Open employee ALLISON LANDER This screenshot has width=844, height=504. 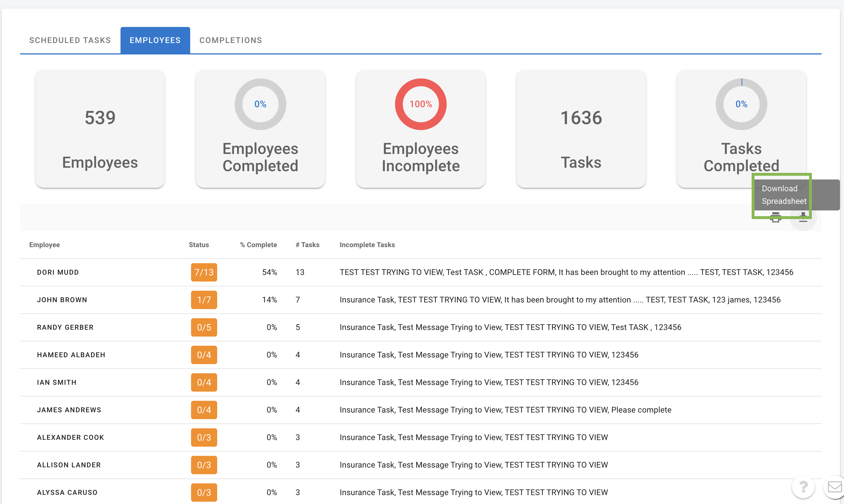point(69,465)
